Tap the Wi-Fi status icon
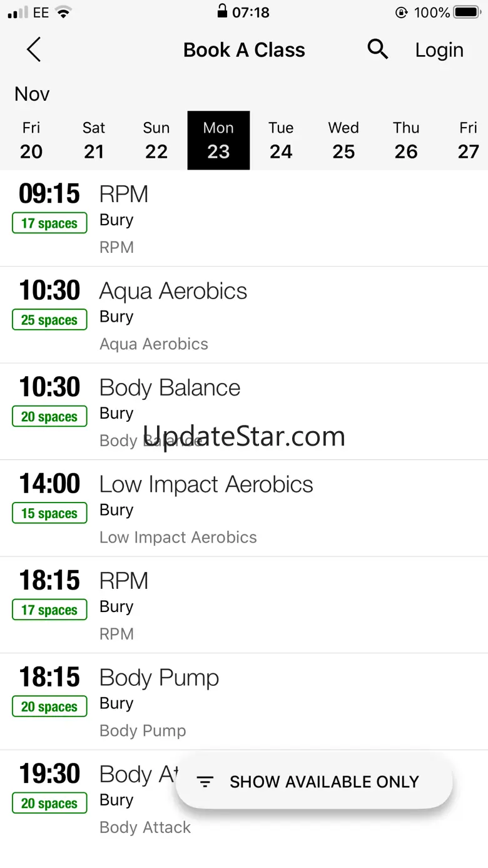The height and width of the screenshot is (868, 488). [63, 12]
